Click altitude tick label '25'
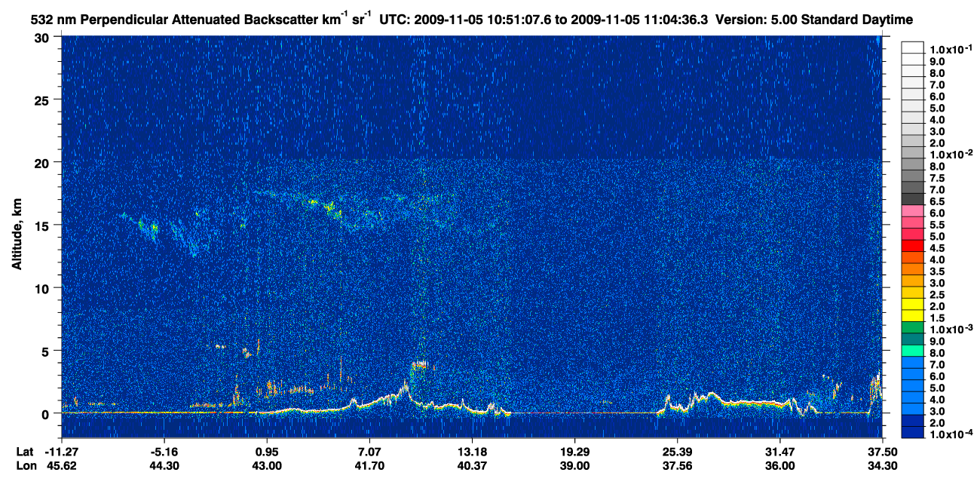980x503 pixels. pyautogui.click(x=43, y=100)
